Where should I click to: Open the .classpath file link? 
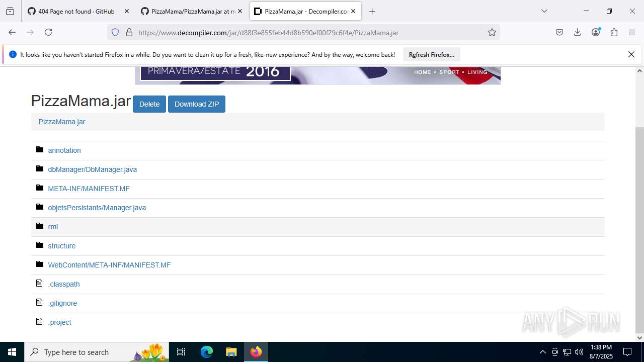coord(64,284)
